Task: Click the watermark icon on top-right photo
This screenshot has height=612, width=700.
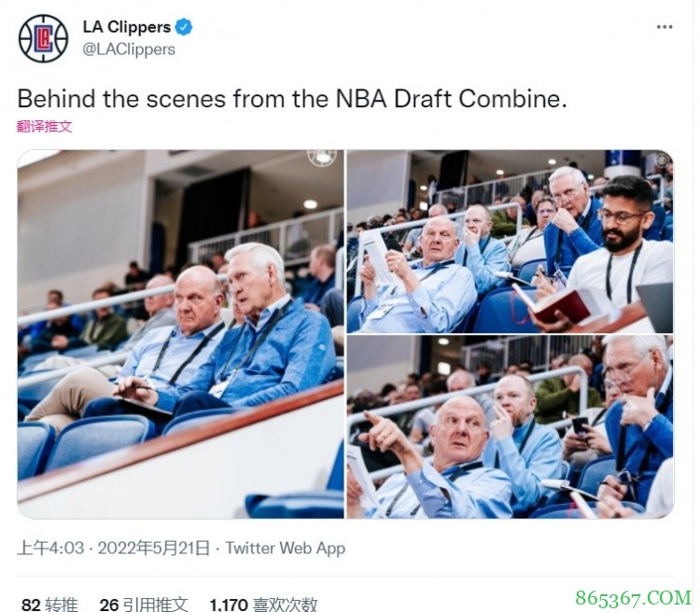Action: tap(663, 160)
